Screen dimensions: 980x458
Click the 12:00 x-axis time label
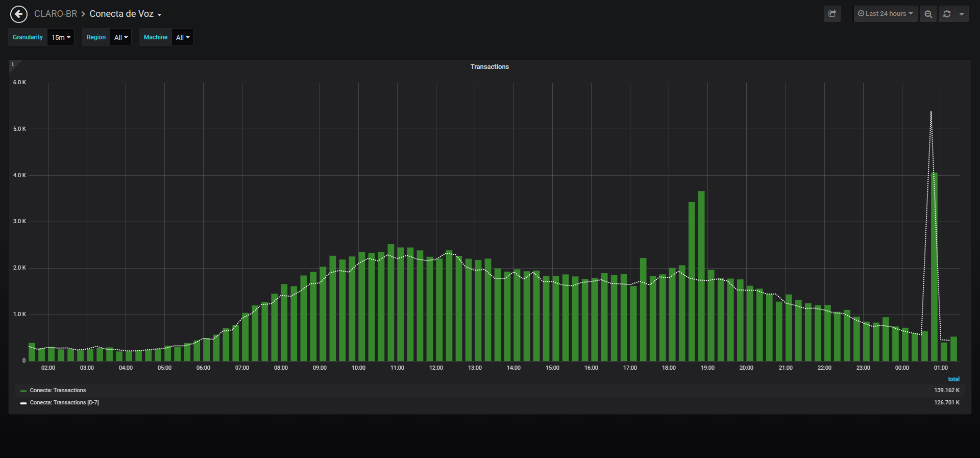[436, 368]
